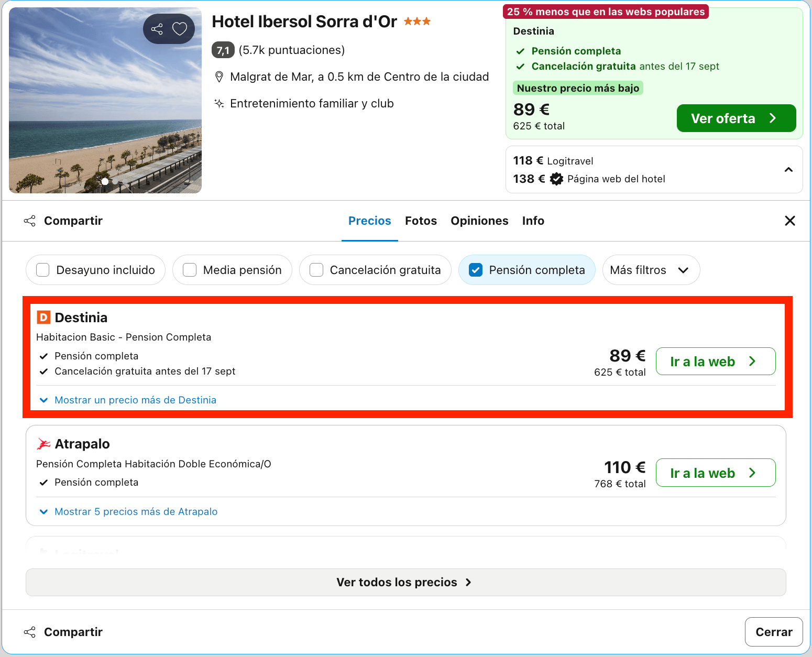Click the share icon next to the top Compartir label

point(30,221)
